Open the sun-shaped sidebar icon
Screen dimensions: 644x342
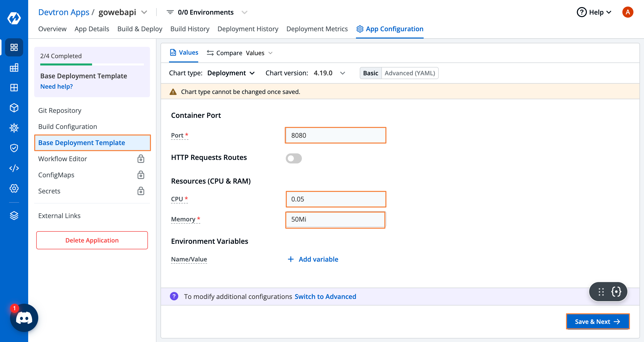14,128
